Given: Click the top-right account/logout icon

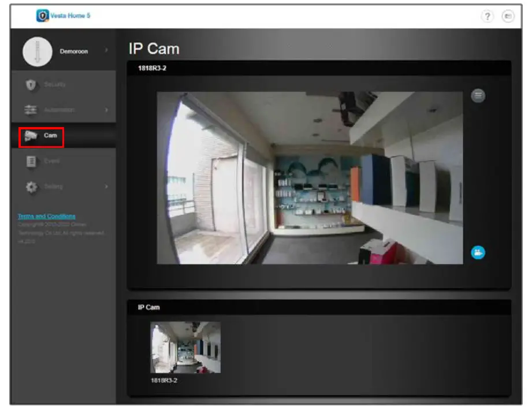Looking at the screenshot, I should click(508, 16).
